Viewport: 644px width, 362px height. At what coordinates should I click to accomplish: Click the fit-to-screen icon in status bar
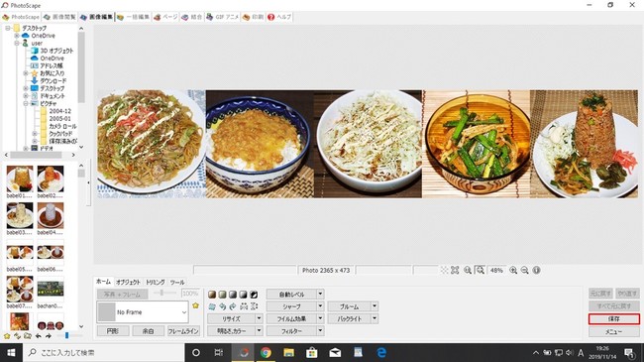(455, 271)
